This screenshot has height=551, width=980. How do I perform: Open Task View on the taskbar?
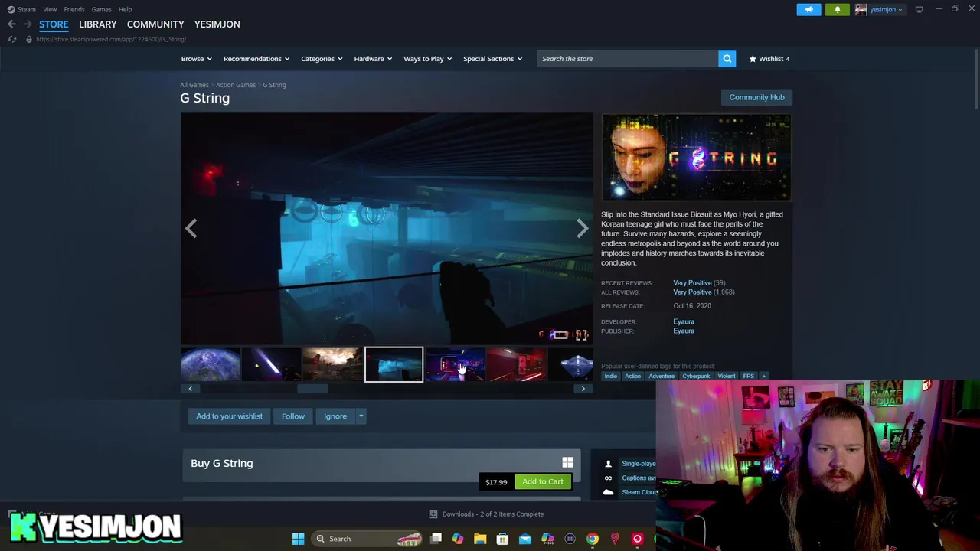click(x=436, y=539)
